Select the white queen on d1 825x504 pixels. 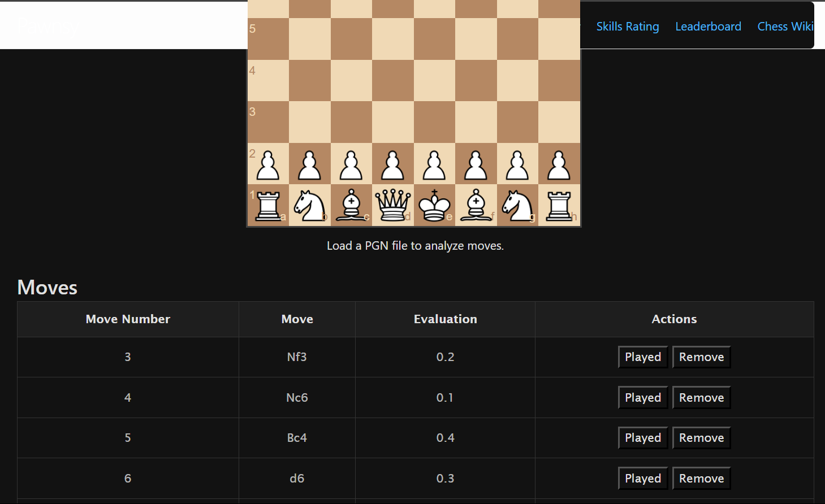pyautogui.click(x=392, y=205)
